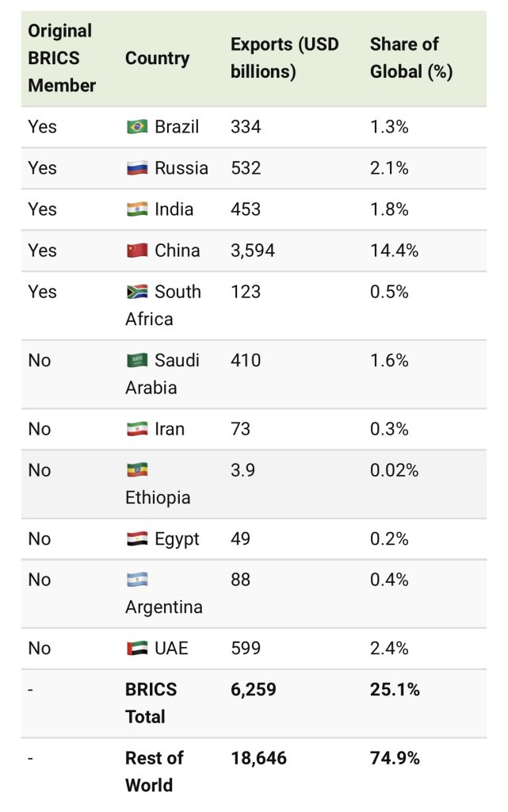Screen dimensions: 508x812
Task: Click China's export value 3,594
Action: tap(253, 251)
